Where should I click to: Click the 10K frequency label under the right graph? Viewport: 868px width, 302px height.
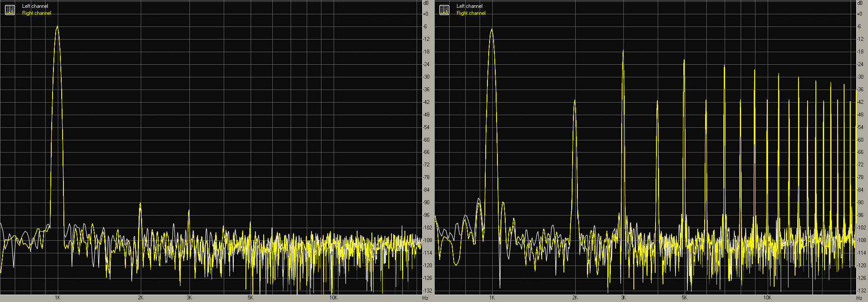point(768,298)
